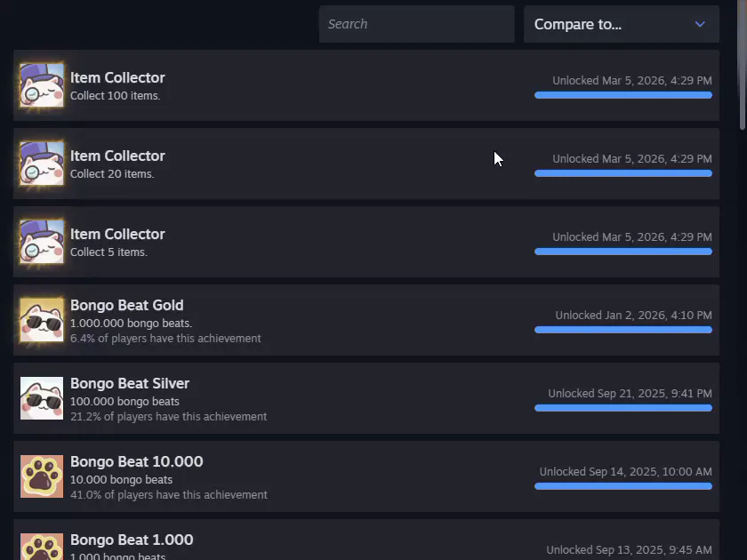Click the Bongo Beat Silver progress bar
The height and width of the screenshot is (560, 747).
[622, 408]
